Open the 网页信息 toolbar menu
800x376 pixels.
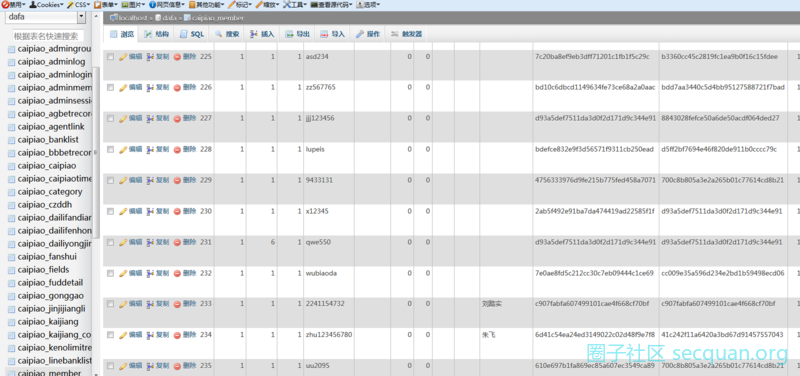[167, 5]
